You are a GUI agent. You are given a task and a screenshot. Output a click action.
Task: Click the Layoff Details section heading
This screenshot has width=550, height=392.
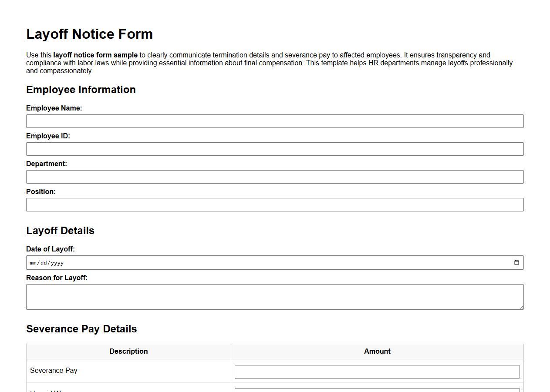(x=60, y=231)
